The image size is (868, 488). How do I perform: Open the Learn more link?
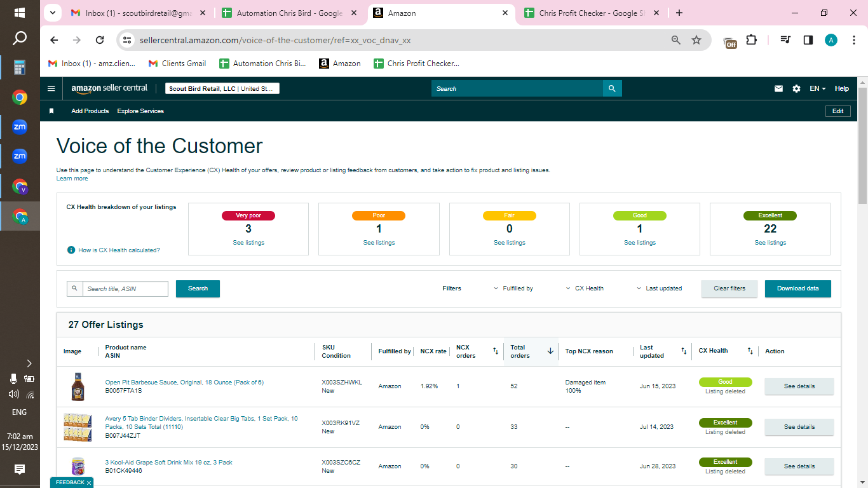(72, 179)
